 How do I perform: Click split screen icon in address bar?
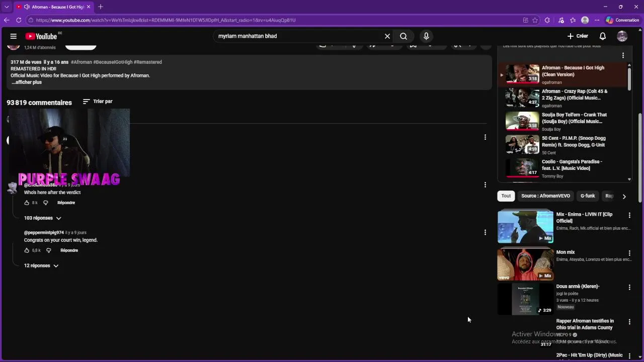point(525,20)
